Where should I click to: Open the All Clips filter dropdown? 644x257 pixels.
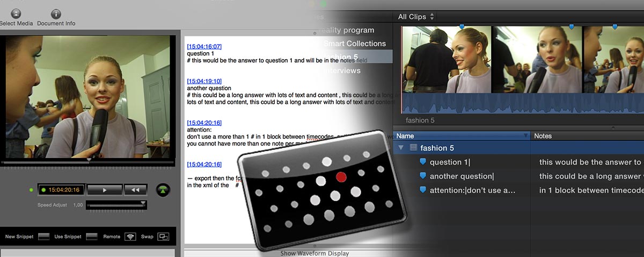coord(416,17)
